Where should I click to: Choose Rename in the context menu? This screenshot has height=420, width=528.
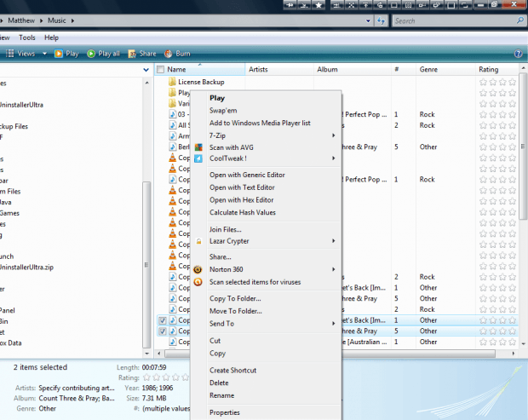(221, 395)
